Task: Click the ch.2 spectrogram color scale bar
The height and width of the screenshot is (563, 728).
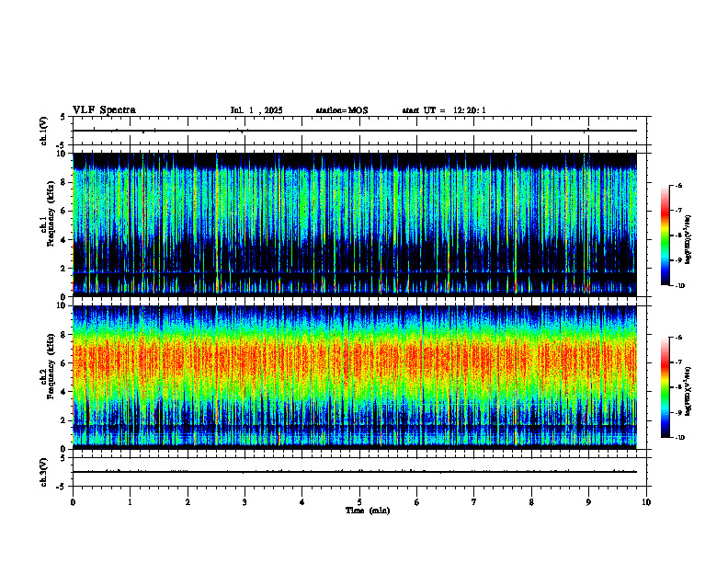Action: click(x=665, y=387)
